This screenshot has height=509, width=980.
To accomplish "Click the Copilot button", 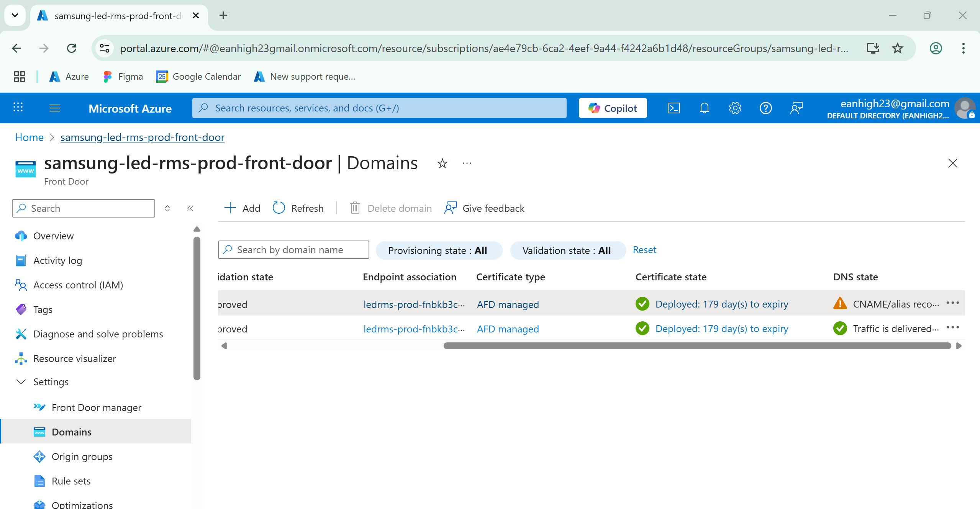I will click(x=613, y=108).
